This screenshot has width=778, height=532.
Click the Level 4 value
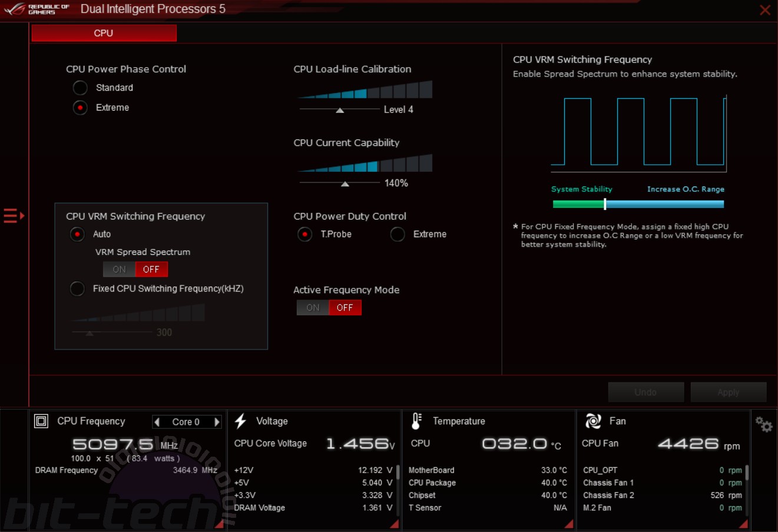coord(399,109)
